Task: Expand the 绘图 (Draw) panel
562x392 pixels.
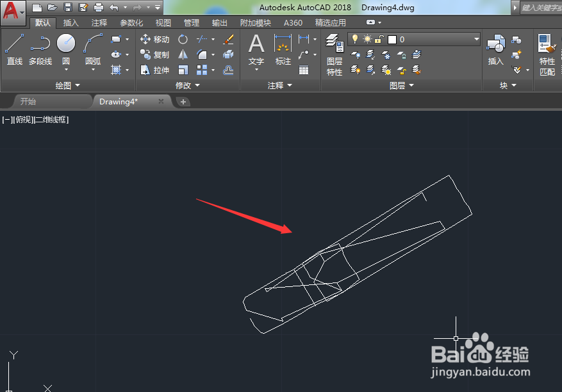Action: pos(68,85)
